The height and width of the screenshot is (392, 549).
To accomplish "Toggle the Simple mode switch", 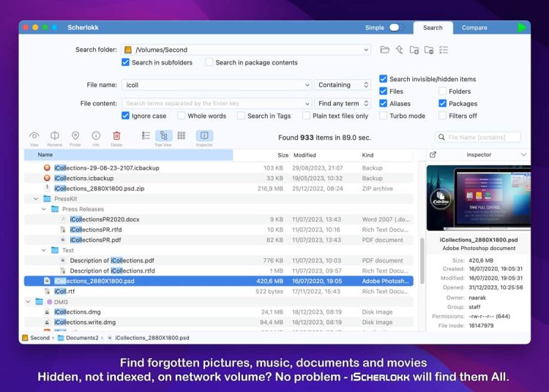I will tap(396, 28).
